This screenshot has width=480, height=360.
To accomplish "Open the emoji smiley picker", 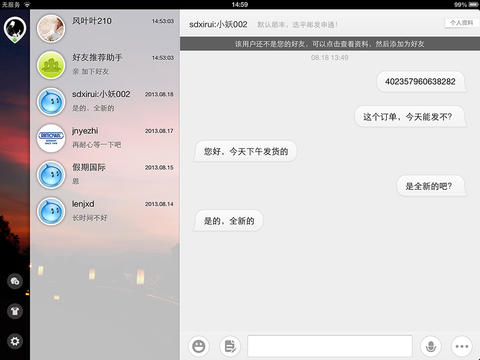I will [199, 346].
